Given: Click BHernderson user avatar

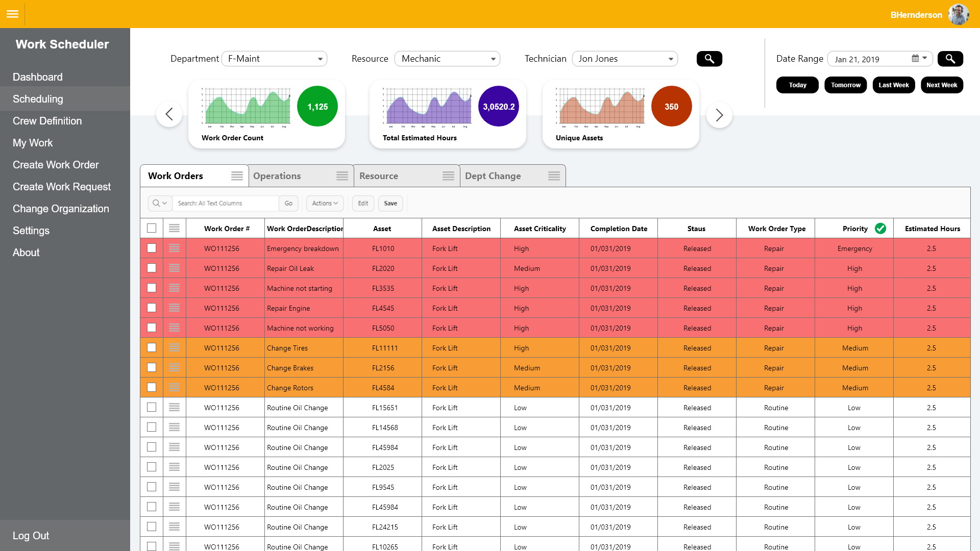Looking at the screenshot, I should point(958,14).
